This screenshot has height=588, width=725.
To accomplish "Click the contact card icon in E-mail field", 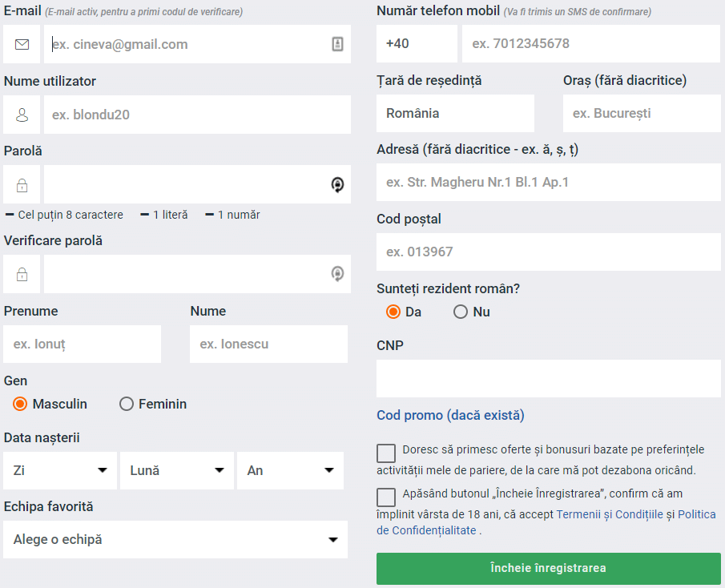I will click(337, 44).
